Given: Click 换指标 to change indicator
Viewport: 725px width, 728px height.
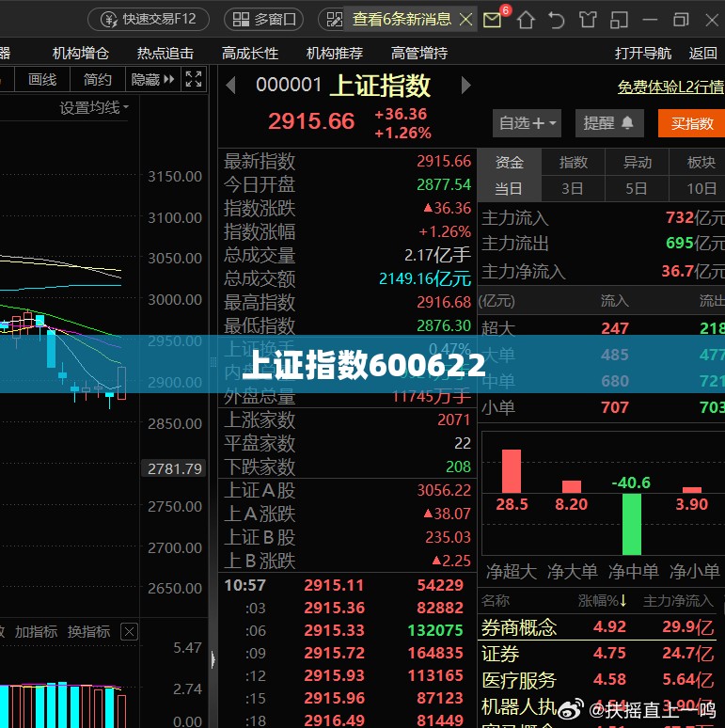Looking at the screenshot, I should (88, 631).
